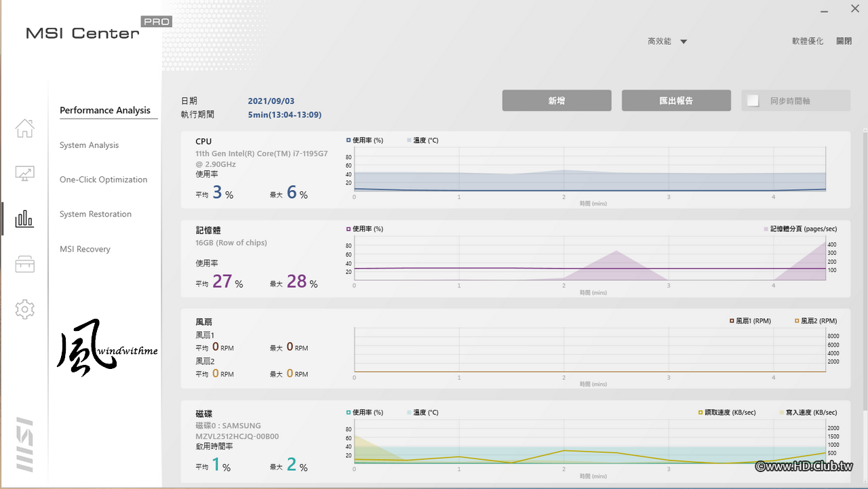The image size is (868, 489).
Task: Click the 關閉 link in the top bar
Action: click(844, 41)
